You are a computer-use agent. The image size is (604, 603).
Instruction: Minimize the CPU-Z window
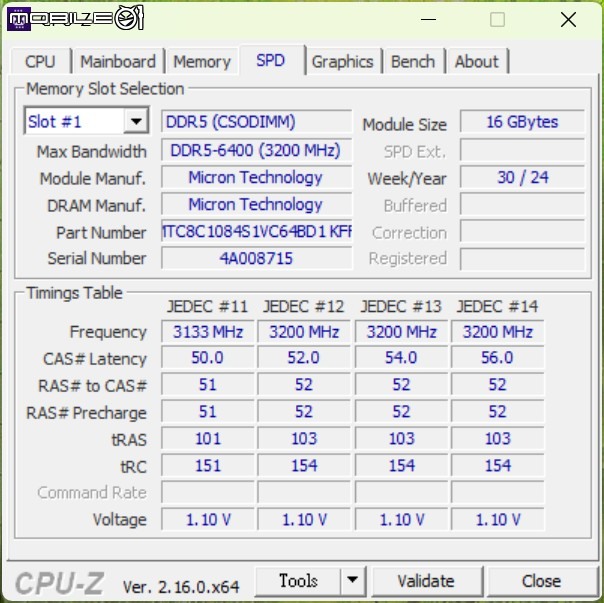[x=428, y=19]
